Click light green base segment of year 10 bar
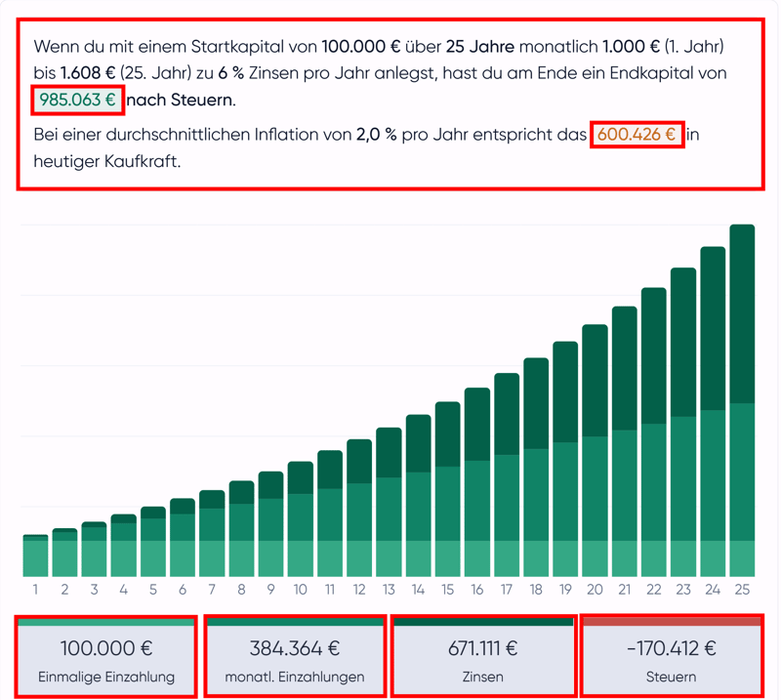Image resolution: width=781 pixels, height=700 pixels. pyautogui.click(x=301, y=558)
